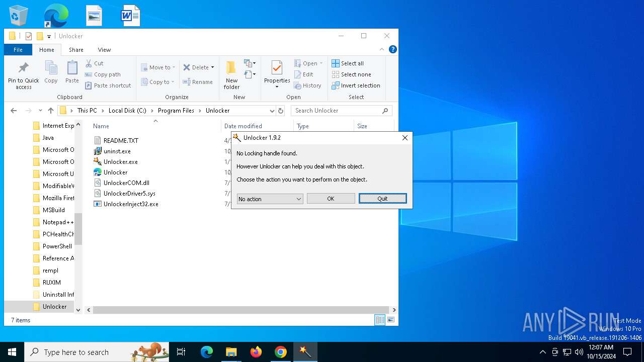The width and height of the screenshot is (644, 362).
Task: Switch to the View ribbon tab
Action: (104, 50)
